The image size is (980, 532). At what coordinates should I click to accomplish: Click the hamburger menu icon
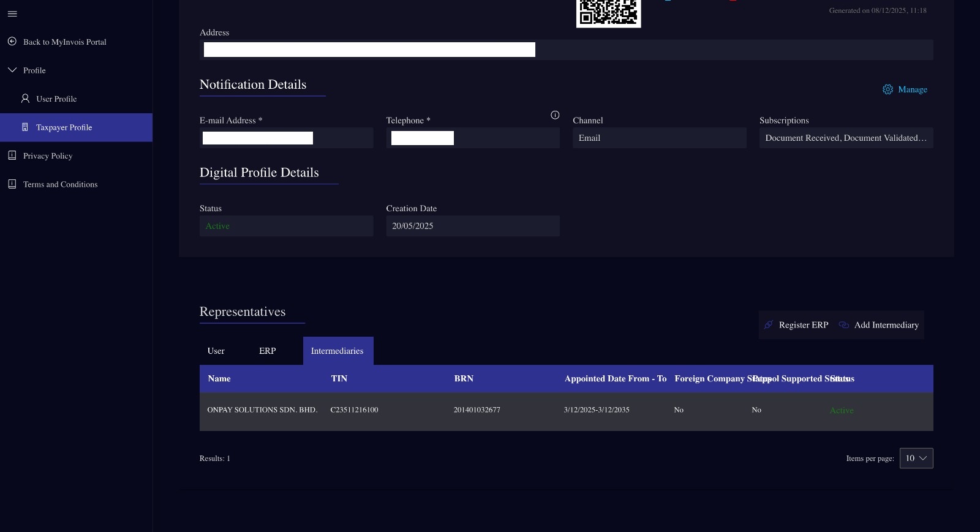(12, 13)
